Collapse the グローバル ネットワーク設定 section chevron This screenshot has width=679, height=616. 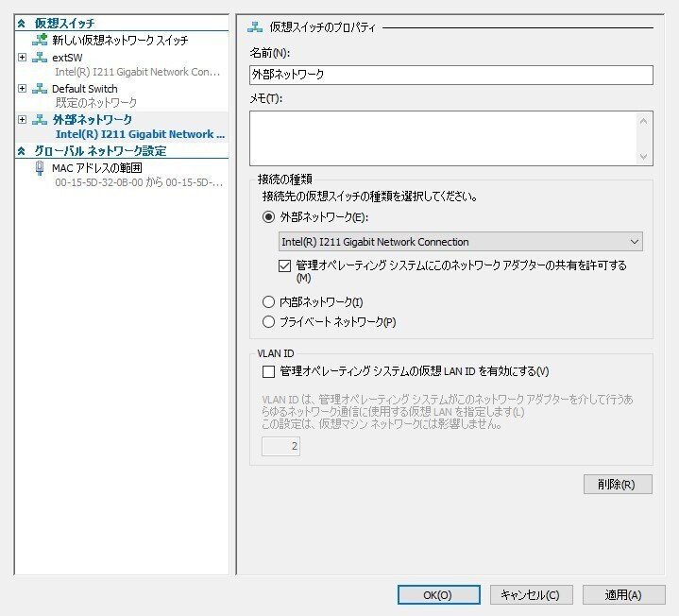pos(21,151)
